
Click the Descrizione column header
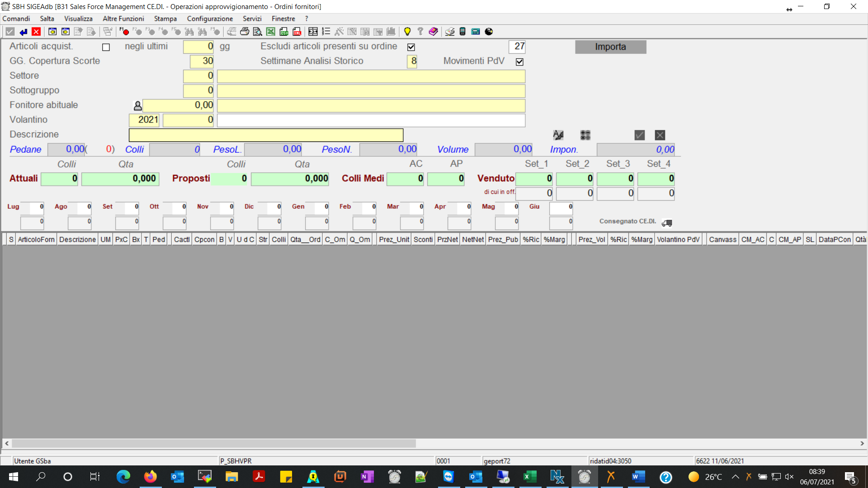[77, 239]
